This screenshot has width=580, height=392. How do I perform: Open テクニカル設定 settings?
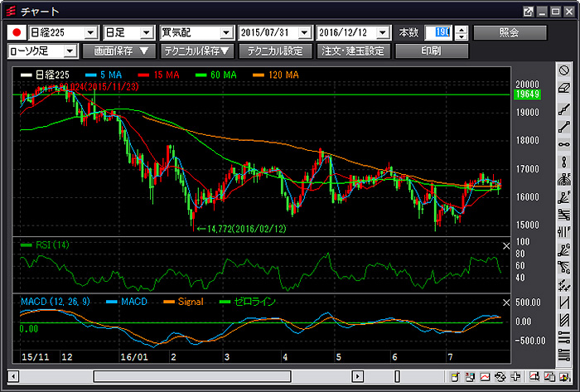point(275,51)
